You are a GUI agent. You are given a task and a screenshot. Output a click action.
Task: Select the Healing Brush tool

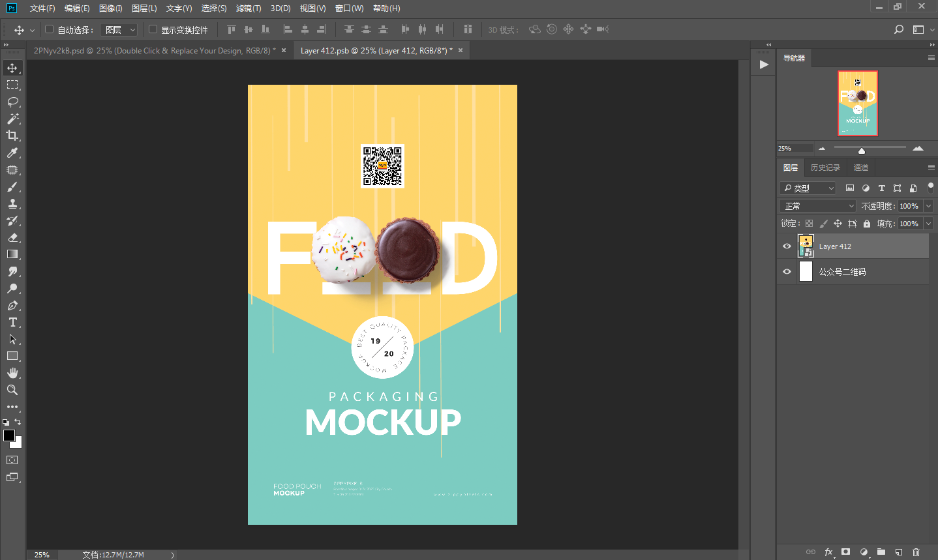click(x=12, y=169)
